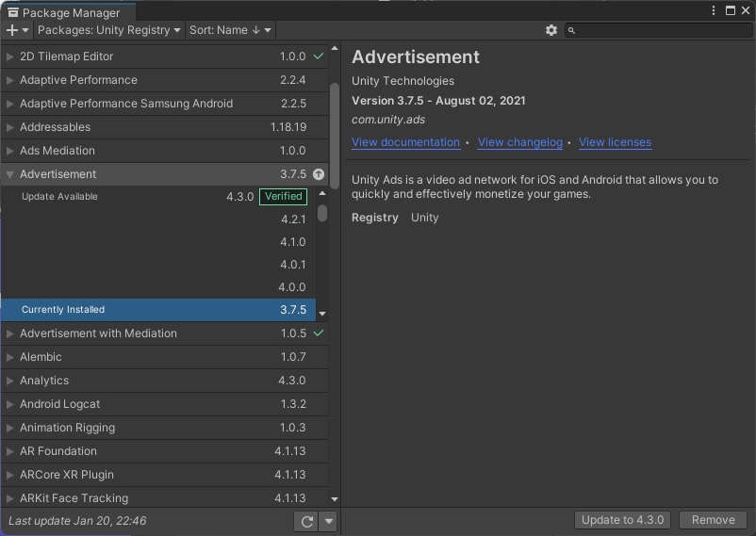756x536 pixels.
Task: Expand the Adaptive Performance package
Action: click(x=9, y=80)
